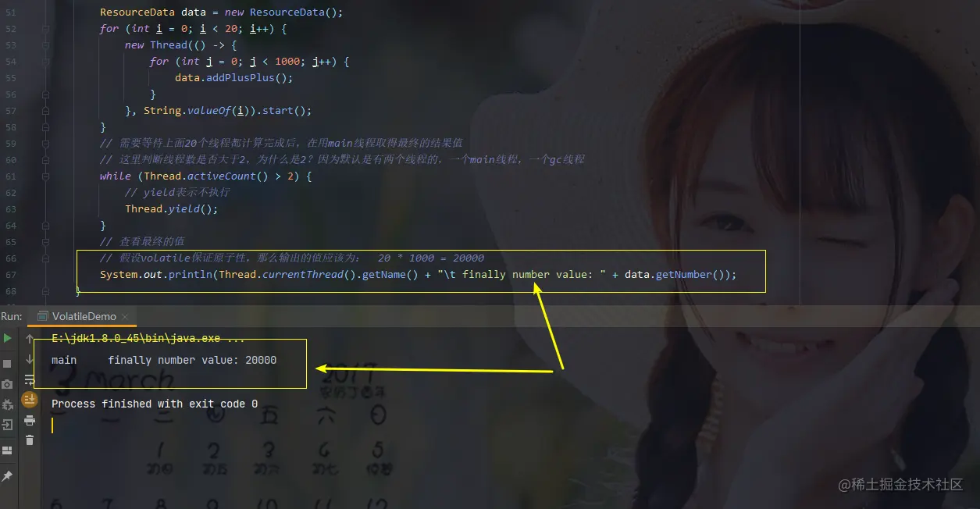Viewport: 980px width, 509px height.
Task: Fold the inner thread lambda block
Action: 45,44
